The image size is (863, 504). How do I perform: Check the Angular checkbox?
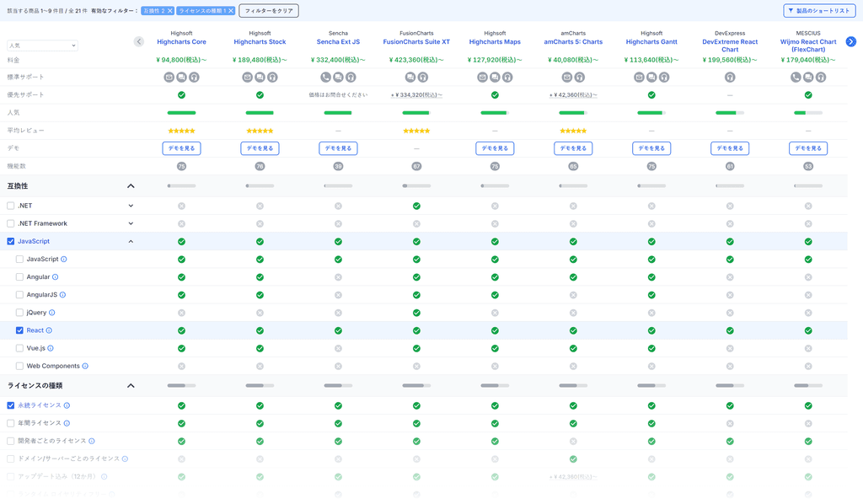[x=19, y=276]
